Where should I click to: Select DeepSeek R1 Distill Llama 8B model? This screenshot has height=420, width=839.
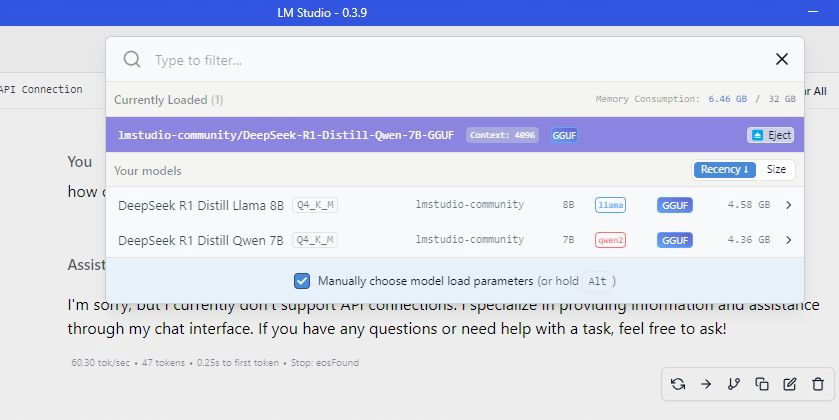tap(201, 205)
